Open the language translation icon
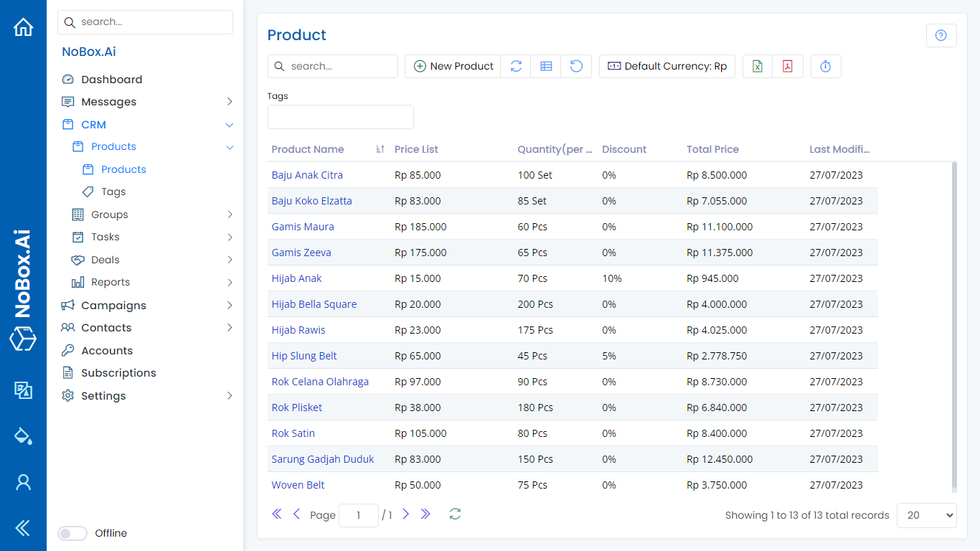This screenshot has height=551, width=980. [23, 390]
